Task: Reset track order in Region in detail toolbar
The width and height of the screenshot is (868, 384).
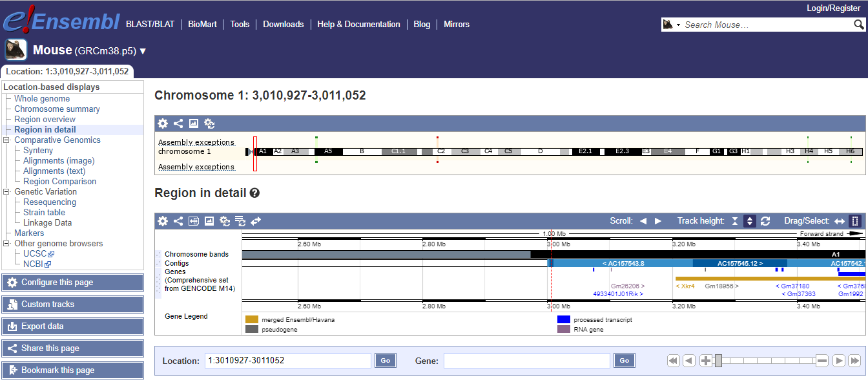Action: point(240,221)
